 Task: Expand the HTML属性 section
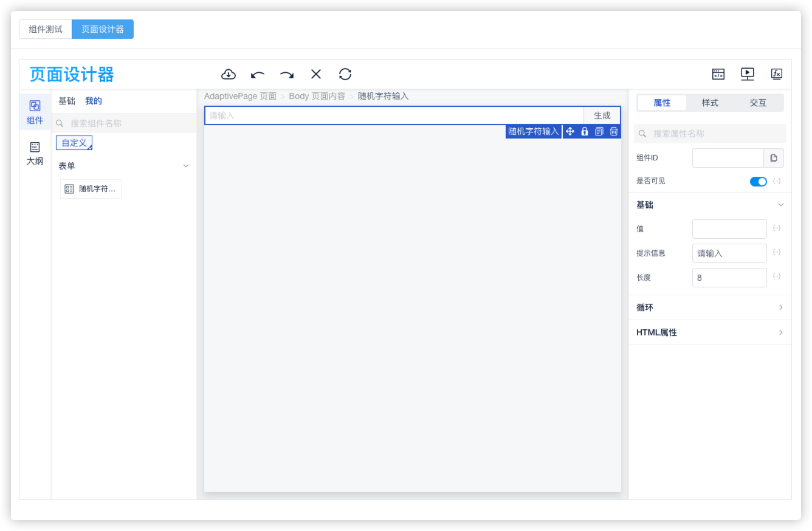(x=781, y=332)
